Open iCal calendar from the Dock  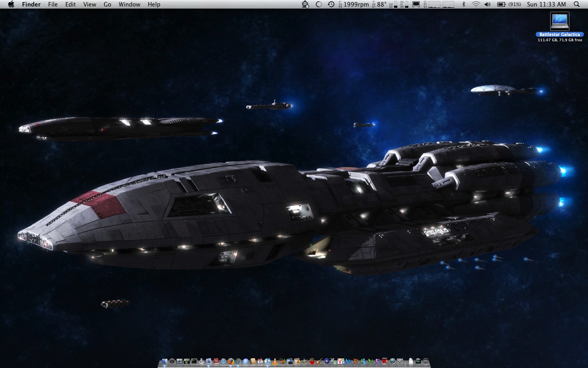point(260,361)
